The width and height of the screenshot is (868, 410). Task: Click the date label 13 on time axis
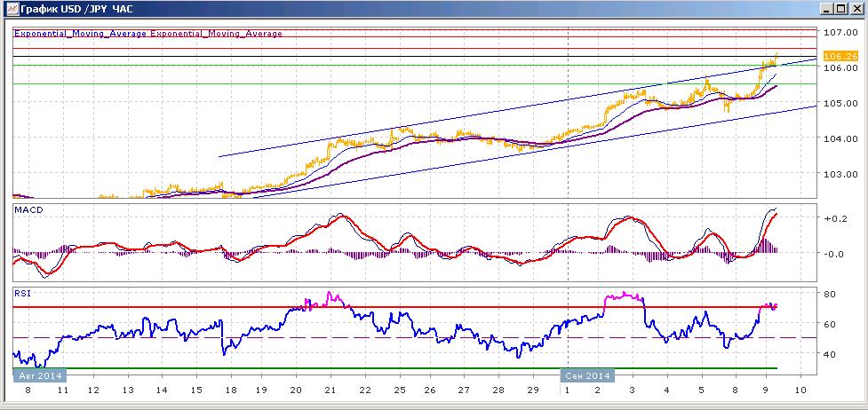coord(128,390)
